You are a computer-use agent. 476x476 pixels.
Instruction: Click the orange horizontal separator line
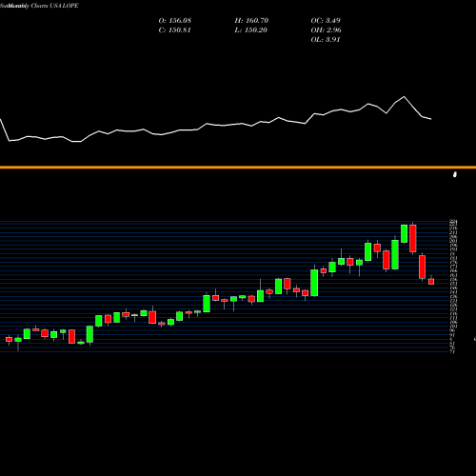(x=238, y=168)
